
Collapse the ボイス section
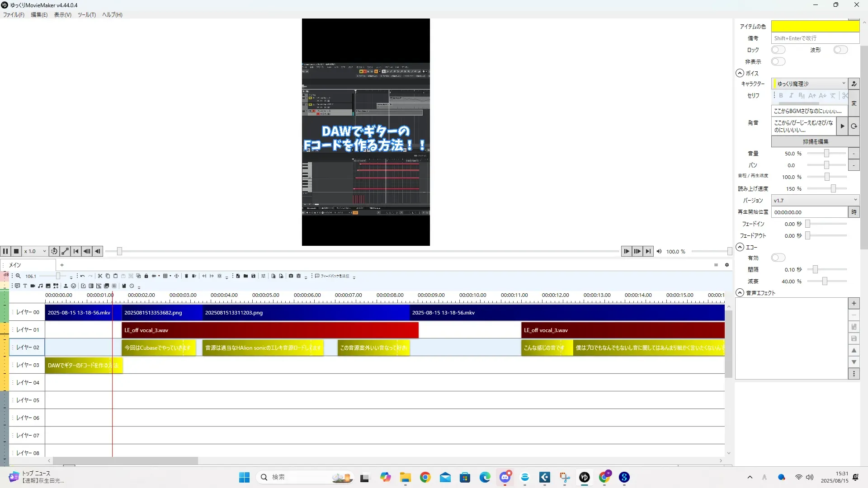pos(740,73)
